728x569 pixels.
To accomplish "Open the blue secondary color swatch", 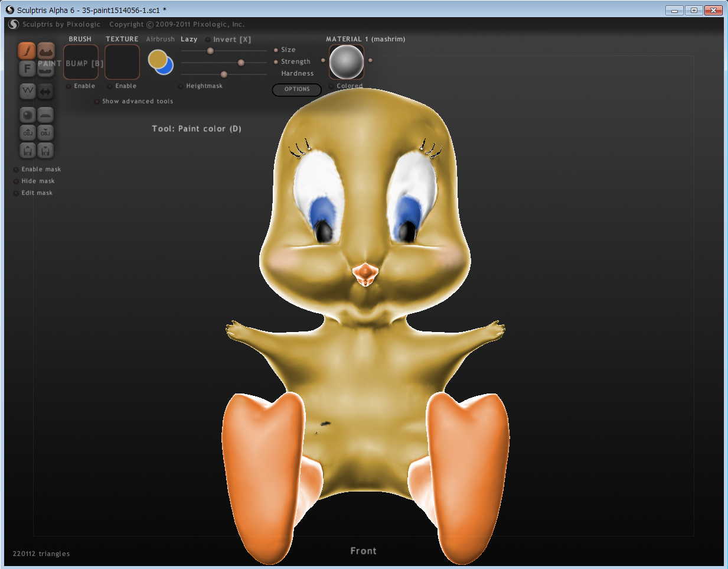I will coord(168,69).
